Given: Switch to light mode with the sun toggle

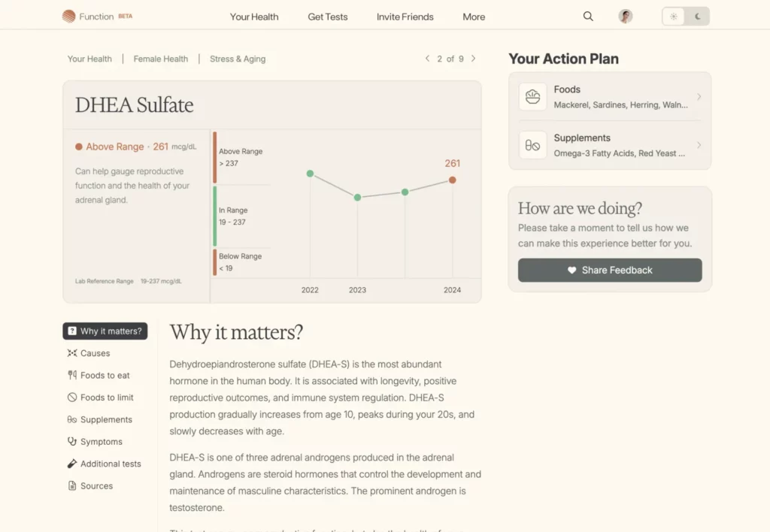Looking at the screenshot, I should tap(674, 17).
